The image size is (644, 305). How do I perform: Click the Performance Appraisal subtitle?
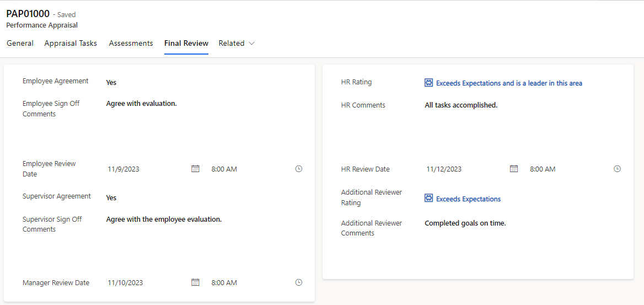42,25
